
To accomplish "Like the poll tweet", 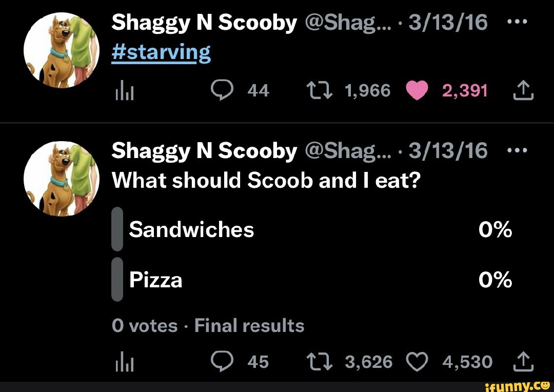I will click(418, 361).
